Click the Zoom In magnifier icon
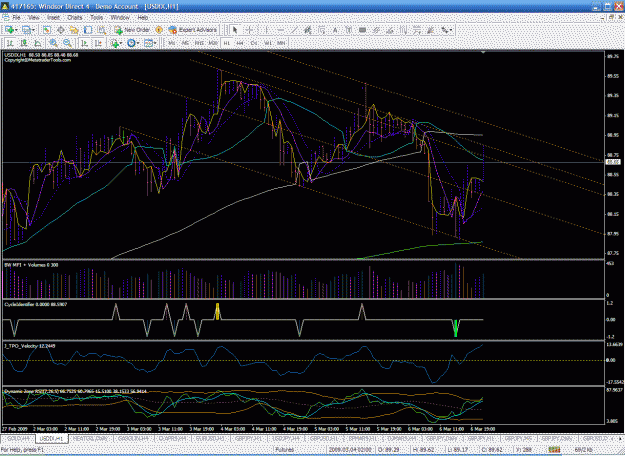 [53, 43]
